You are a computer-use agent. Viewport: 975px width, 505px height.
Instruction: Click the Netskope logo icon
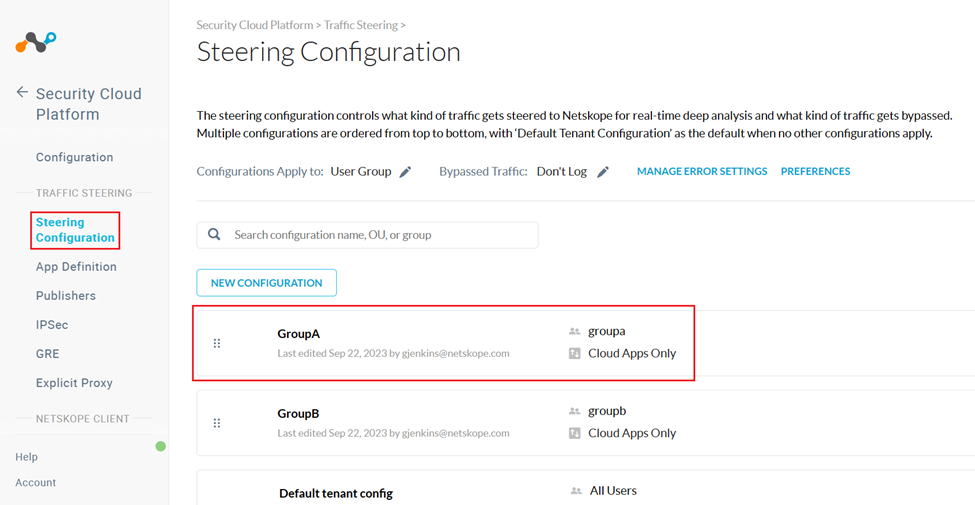click(35, 42)
